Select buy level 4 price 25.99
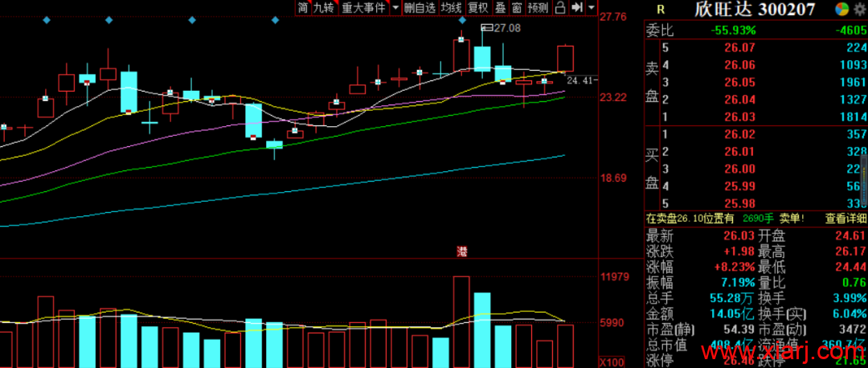The image size is (868, 368). click(x=739, y=186)
